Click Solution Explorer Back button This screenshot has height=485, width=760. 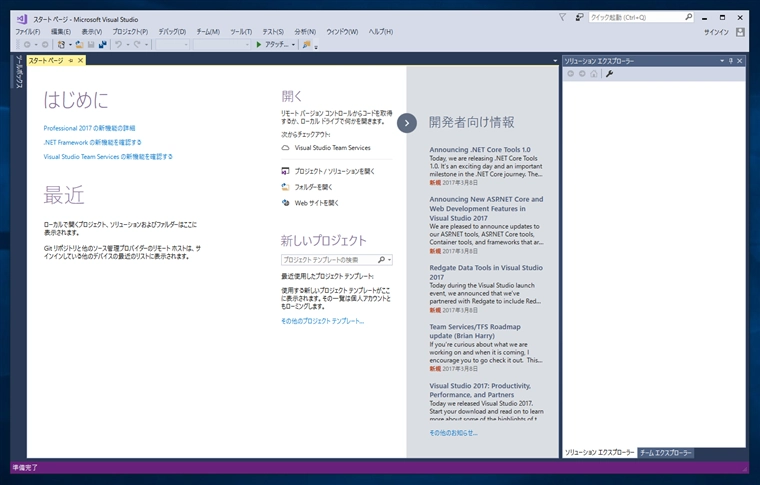click(570, 74)
